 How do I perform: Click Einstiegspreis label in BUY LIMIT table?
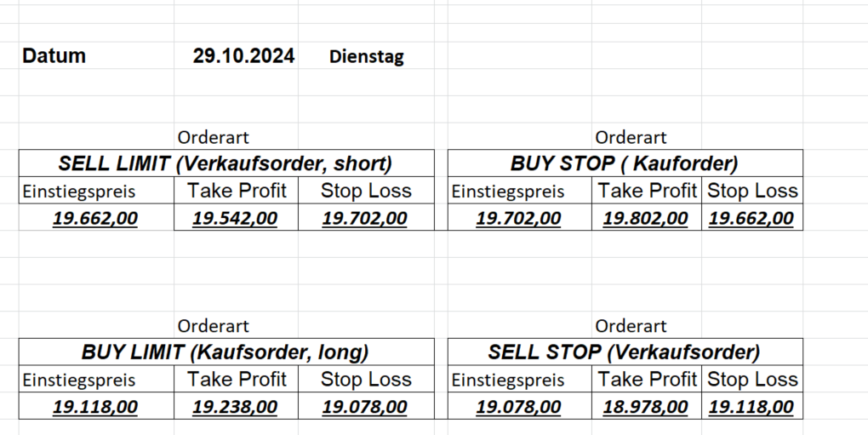pyautogui.click(x=78, y=380)
